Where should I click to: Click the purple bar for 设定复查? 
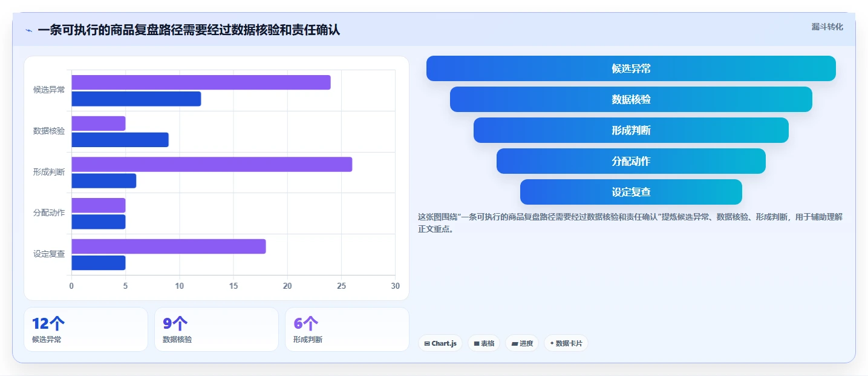pos(169,246)
